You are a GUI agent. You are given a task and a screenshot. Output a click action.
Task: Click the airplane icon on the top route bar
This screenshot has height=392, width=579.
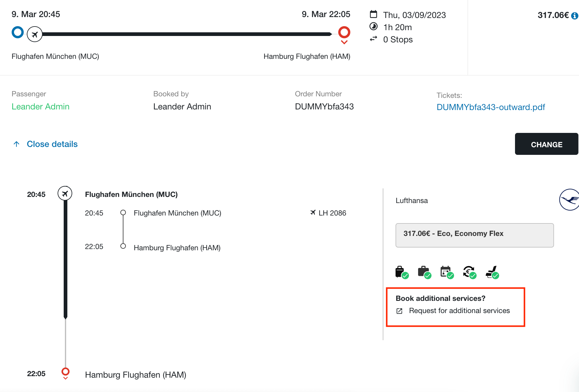pyautogui.click(x=35, y=34)
